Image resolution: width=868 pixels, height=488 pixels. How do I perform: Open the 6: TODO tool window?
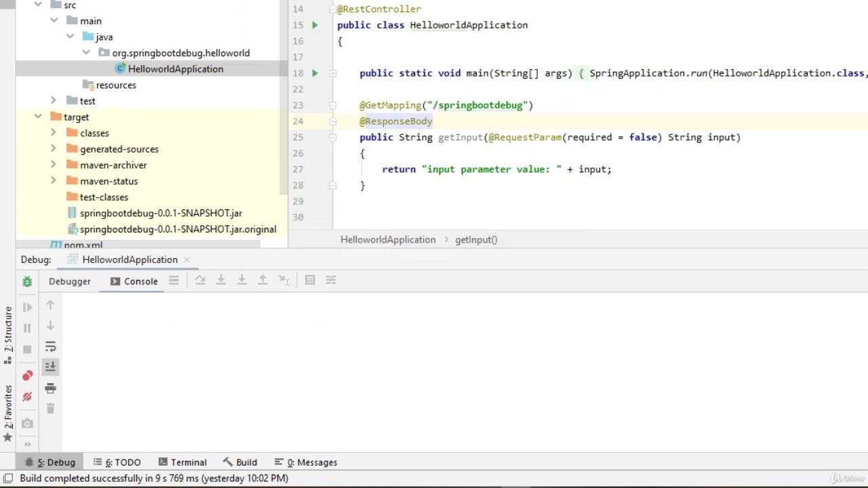117,462
